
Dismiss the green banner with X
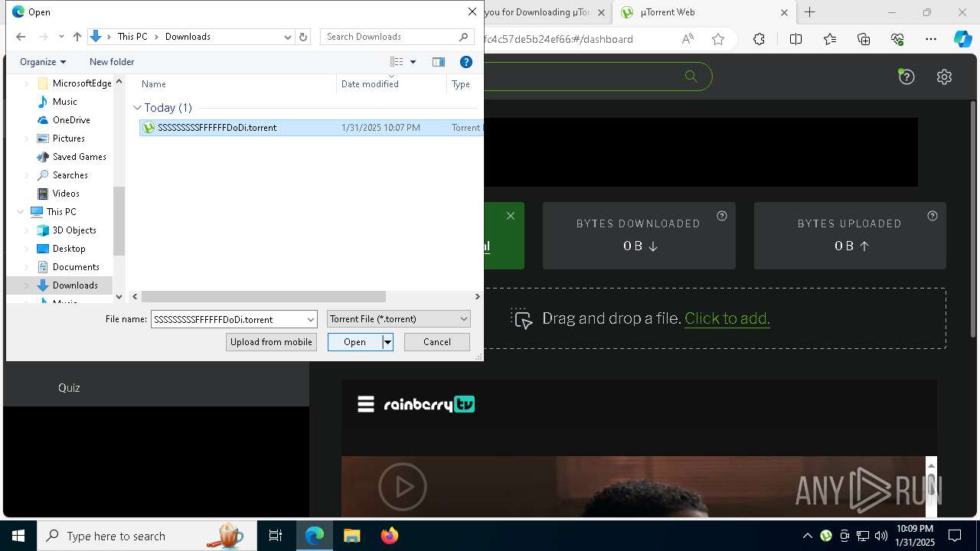[511, 216]
